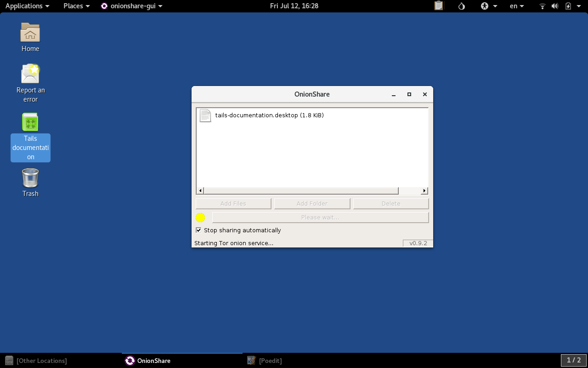
Task: Click the Fri Jul 12, 16:28 clock
Action: pyautogui.click(x=294, y=6)
